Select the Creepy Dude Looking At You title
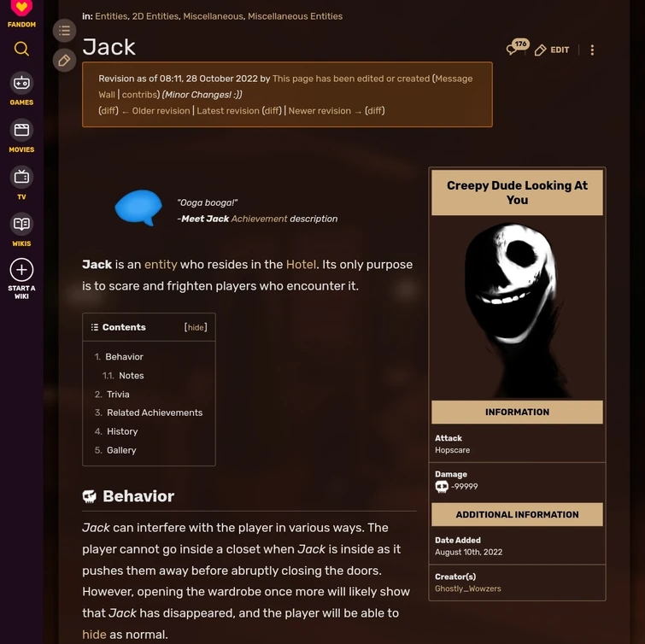Viewport: 645px width, 644px height. (517, 192)
